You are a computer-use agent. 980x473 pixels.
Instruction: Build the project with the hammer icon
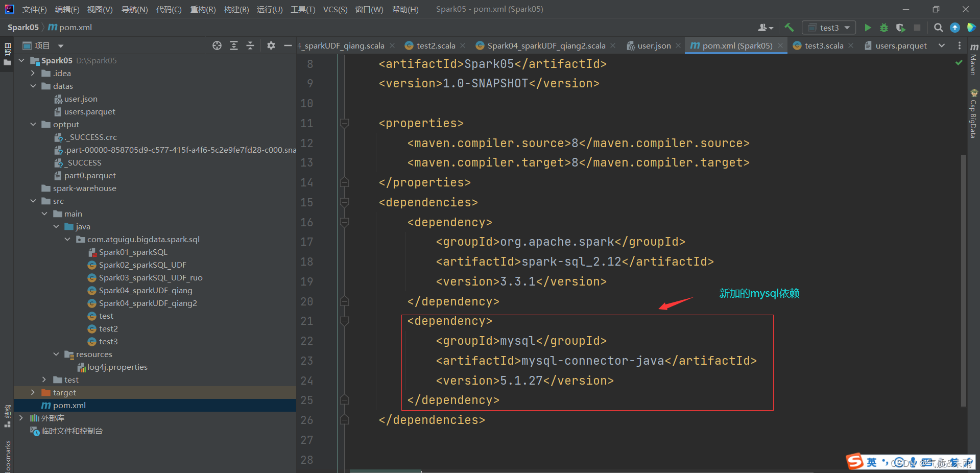click(789, 28)
